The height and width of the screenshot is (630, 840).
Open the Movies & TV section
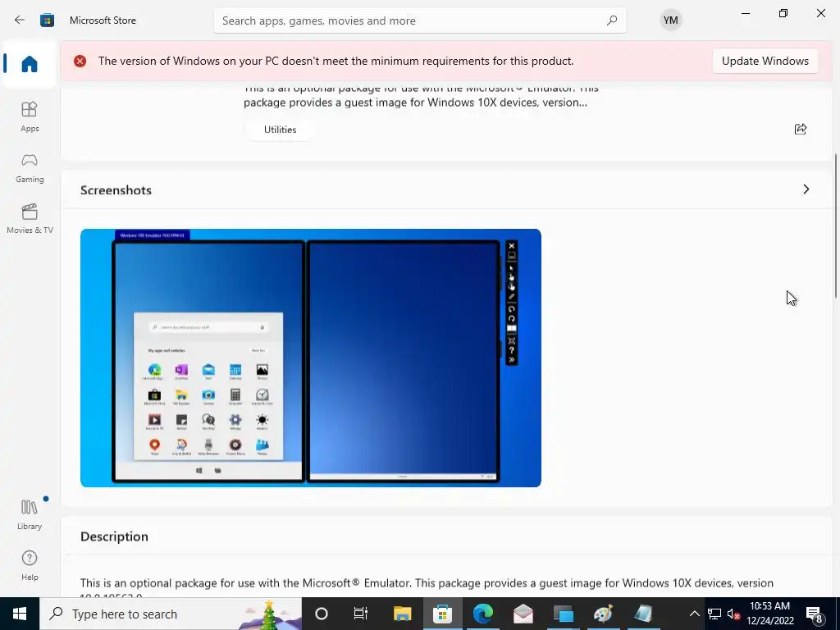pyautogui.click(x=30, y=218)
